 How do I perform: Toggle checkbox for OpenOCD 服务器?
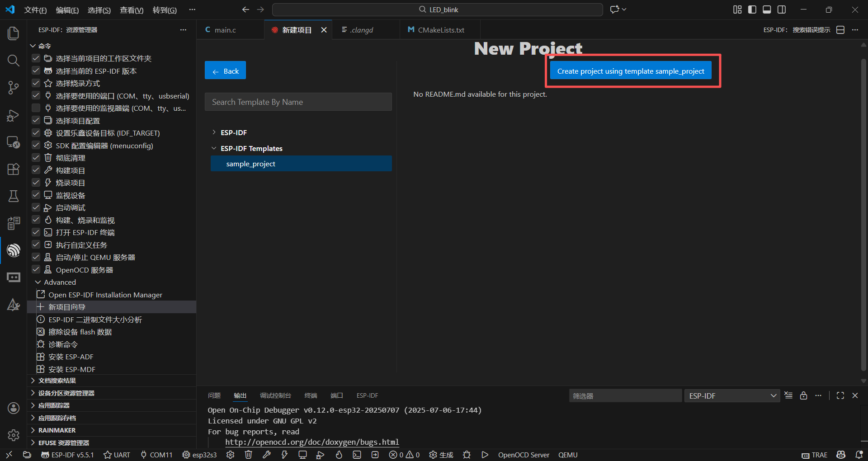click(36, 270)
